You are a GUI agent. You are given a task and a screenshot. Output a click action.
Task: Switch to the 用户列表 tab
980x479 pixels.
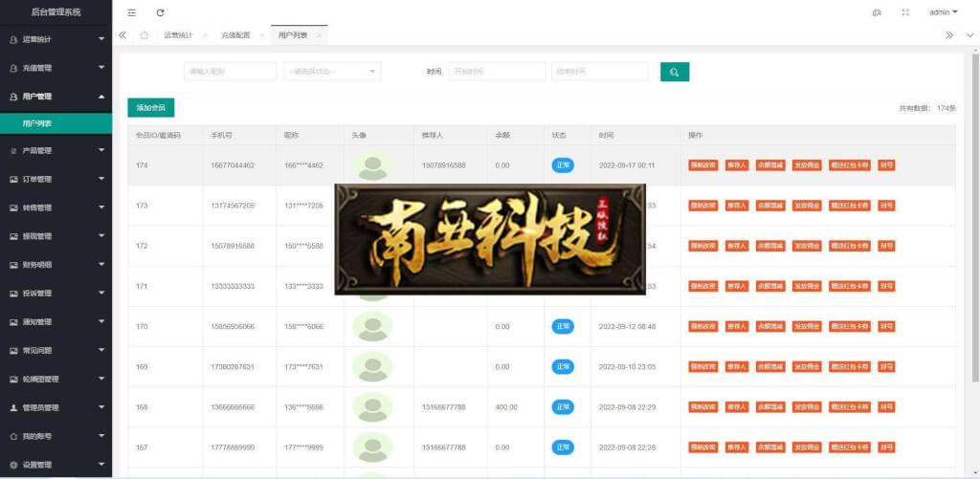point(293,35)
